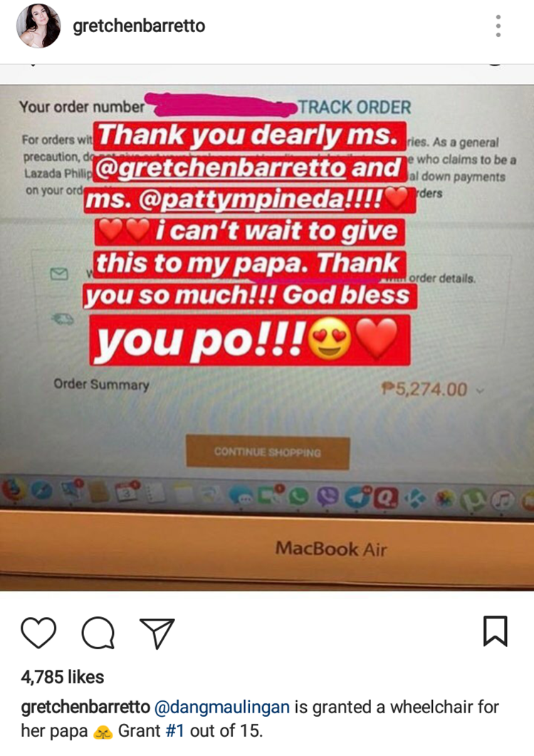Open the @dangmaulingan mention in the caption
The width and height of the screenshot is (534, 756).
coord(222,707)
